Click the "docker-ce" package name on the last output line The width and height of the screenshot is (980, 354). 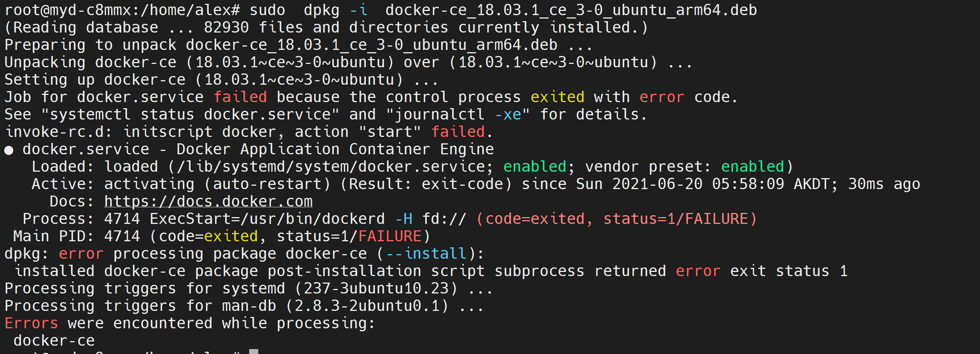54,341
